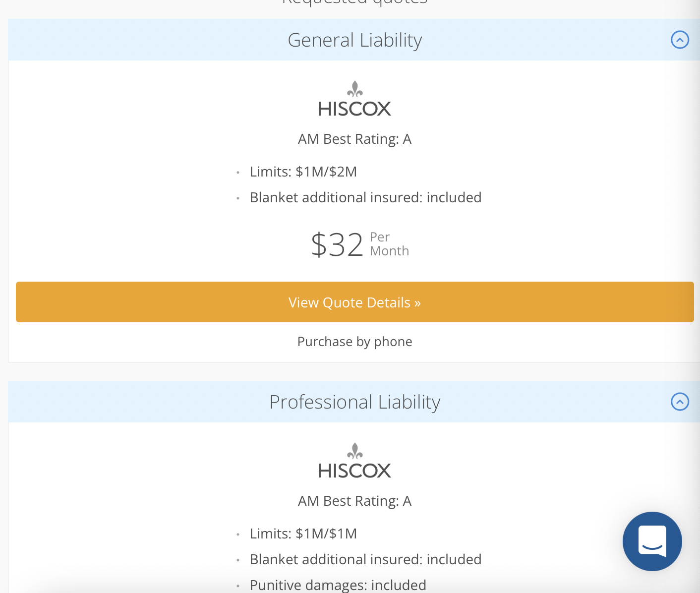Click AM Best Rating under General Liability
The image size is (700, 593).
[355, 139]
